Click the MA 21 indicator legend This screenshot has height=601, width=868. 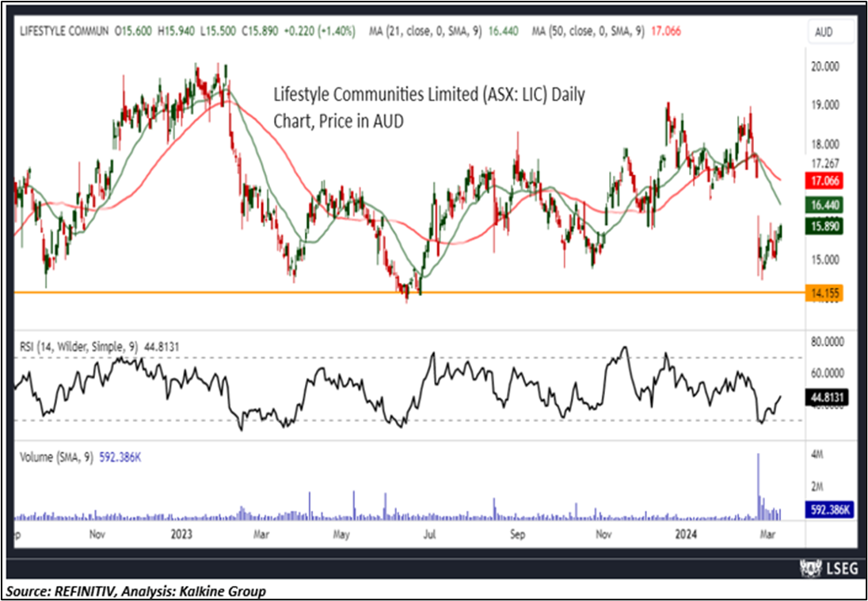pyautogui.click(x=444, y=32)
